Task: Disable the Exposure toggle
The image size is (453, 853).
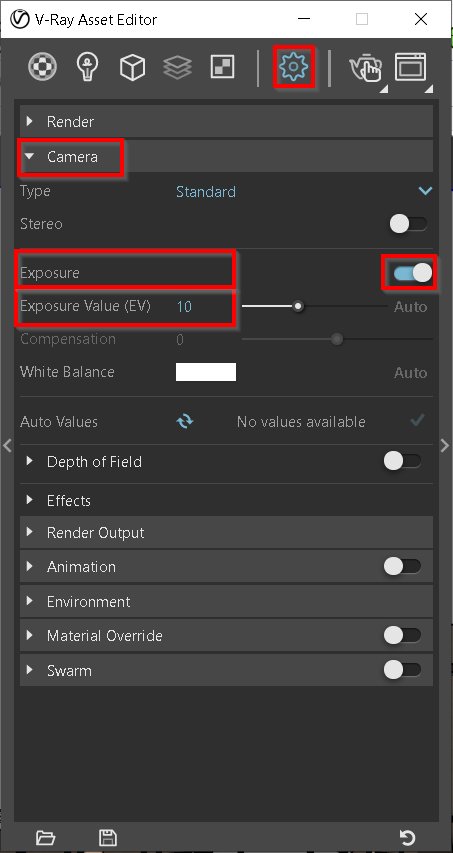Action: pos(412,273)
